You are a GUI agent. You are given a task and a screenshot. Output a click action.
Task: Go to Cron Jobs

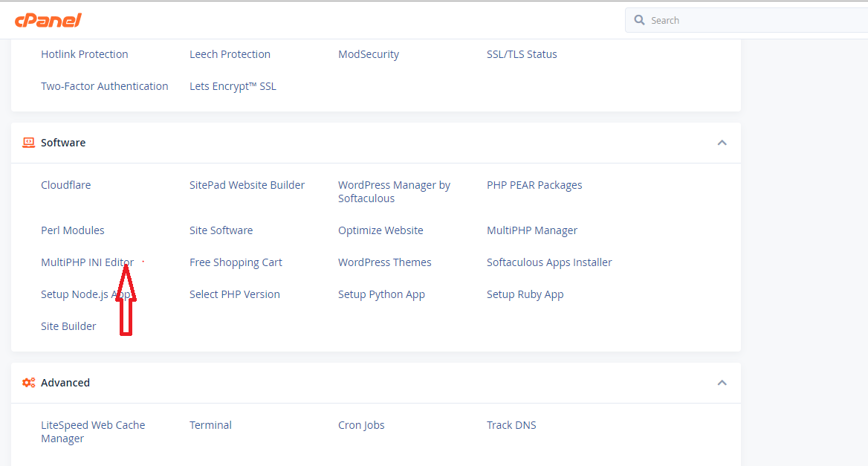click(x=361, y=425)
